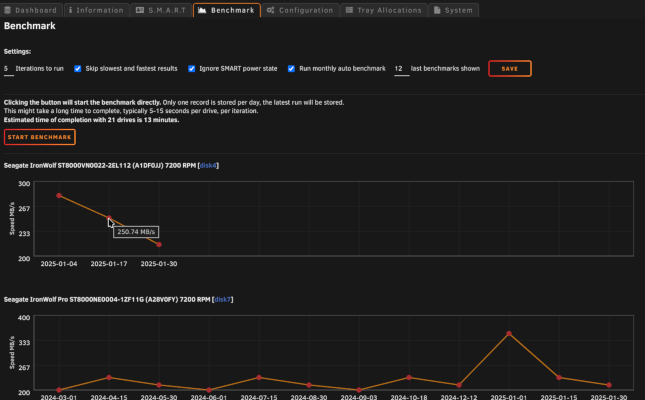
Task: Toggle Ignore SMART power state checkbox
Action: tap(192, 69)
